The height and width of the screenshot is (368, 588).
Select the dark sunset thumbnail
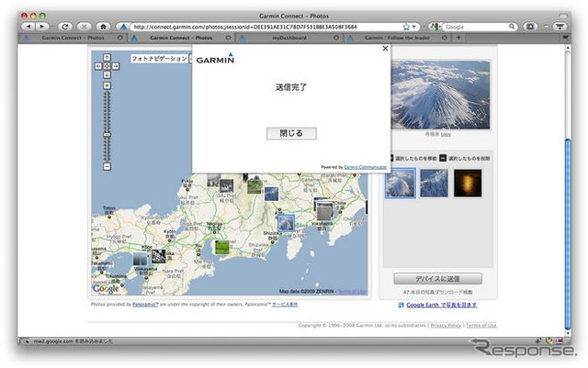[468, 183]
